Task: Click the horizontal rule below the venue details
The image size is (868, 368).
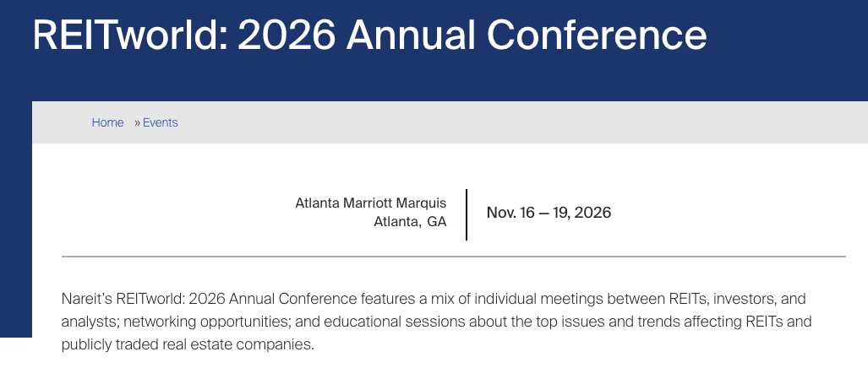Action: (x=453, y=256)
